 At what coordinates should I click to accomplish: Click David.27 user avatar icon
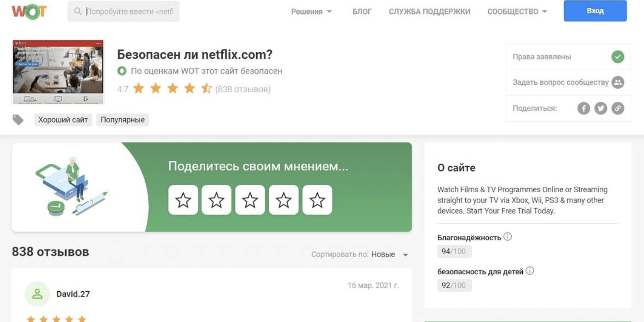pyautogui.click(x=37, y=294)
